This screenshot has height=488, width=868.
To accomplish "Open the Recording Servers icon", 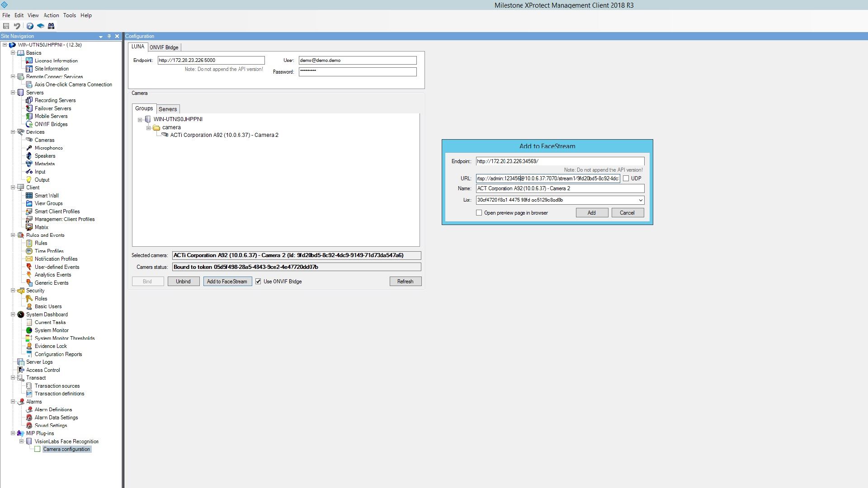I will click(x=29, y=100).
